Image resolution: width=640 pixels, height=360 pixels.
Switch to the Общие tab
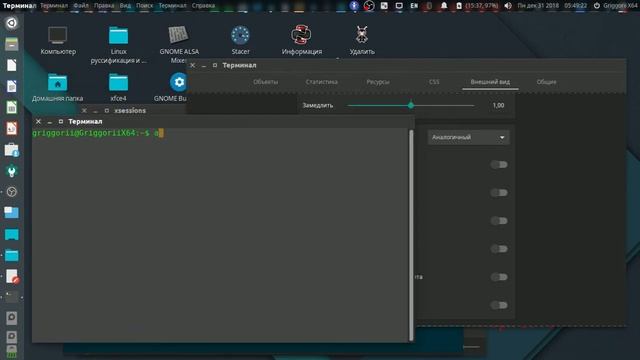pyautogui.click(x=546, y=82)
